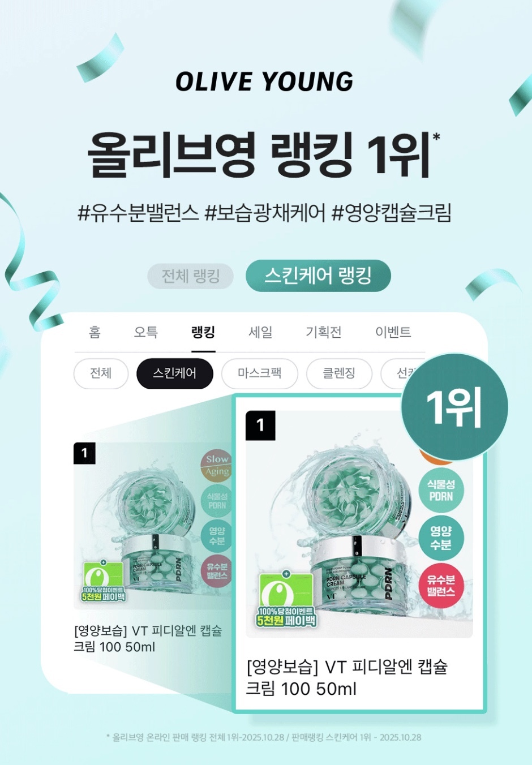
Task: Choose the 전체 category chip
Action: 101,373
